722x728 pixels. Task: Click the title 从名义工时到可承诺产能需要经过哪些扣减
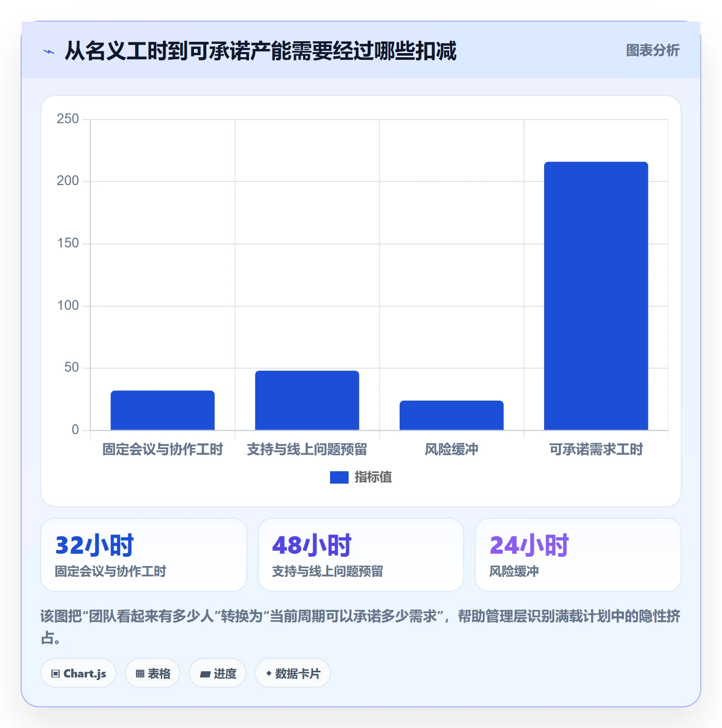click(260, 51)
